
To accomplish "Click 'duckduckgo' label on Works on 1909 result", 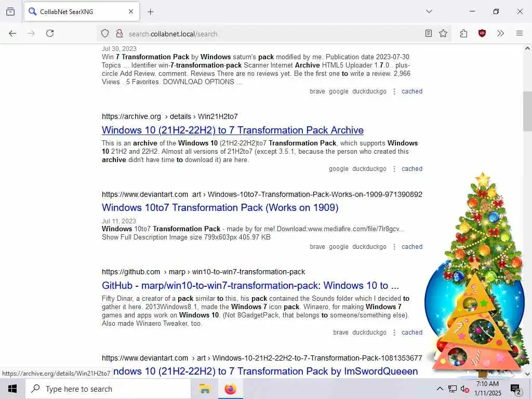I will (x=369, y=247).
